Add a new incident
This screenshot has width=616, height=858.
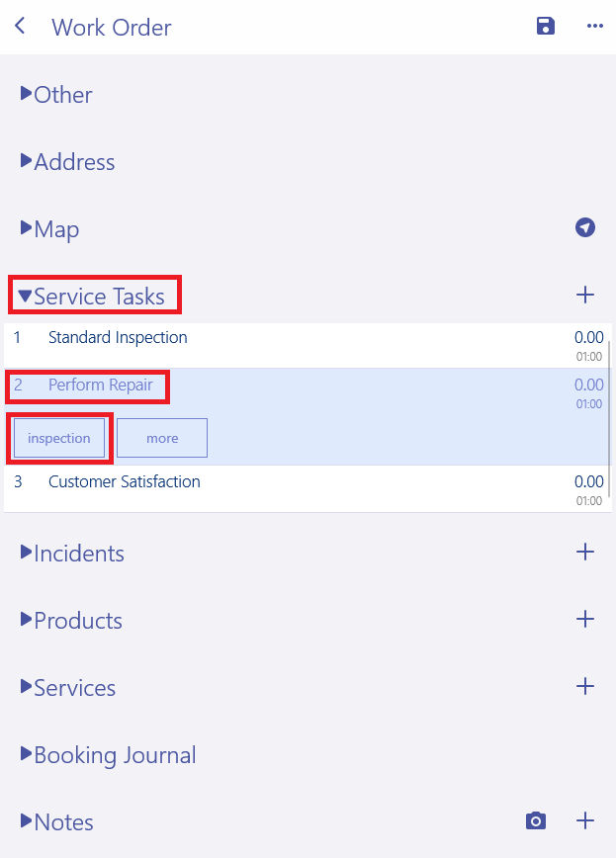click(x=585, y=552)
